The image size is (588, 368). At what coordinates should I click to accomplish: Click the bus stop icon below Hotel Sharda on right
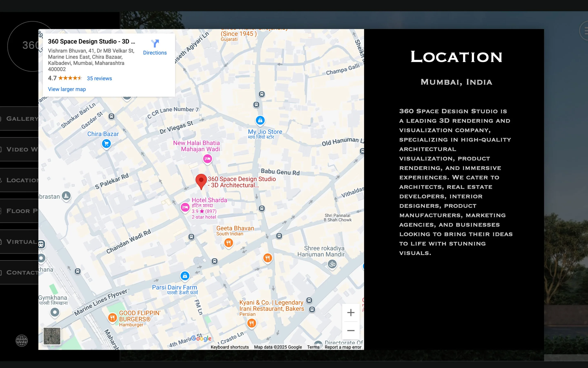(262, 209)
